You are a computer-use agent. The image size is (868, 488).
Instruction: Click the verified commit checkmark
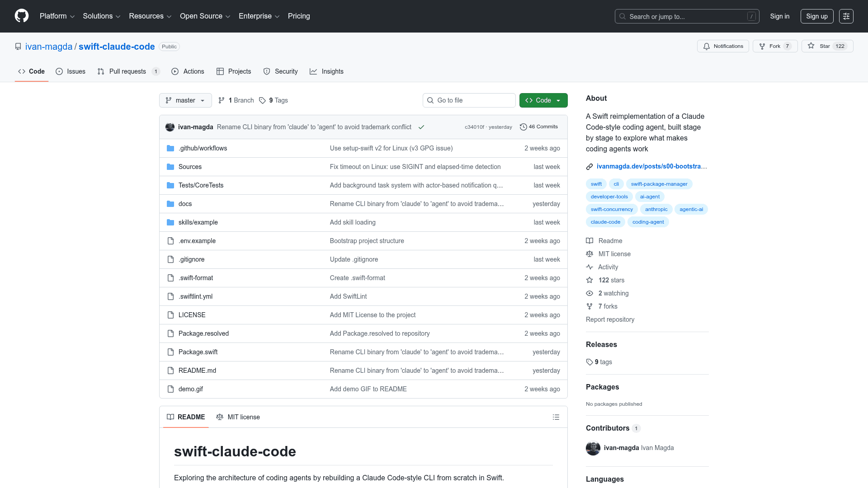coord(421,127)
